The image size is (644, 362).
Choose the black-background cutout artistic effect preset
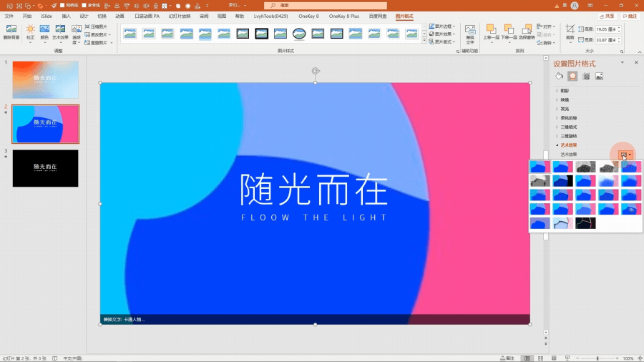(x=562, y=180)
